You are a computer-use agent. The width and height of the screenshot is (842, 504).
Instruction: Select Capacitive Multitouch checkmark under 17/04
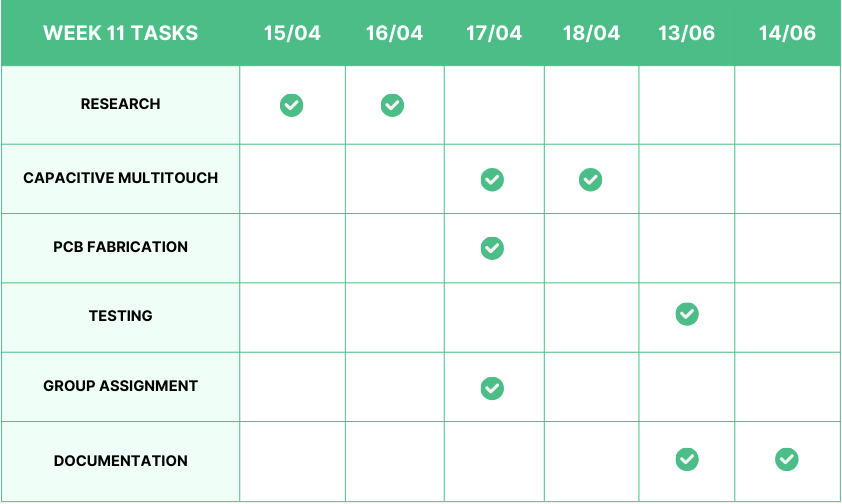[492, 179]
